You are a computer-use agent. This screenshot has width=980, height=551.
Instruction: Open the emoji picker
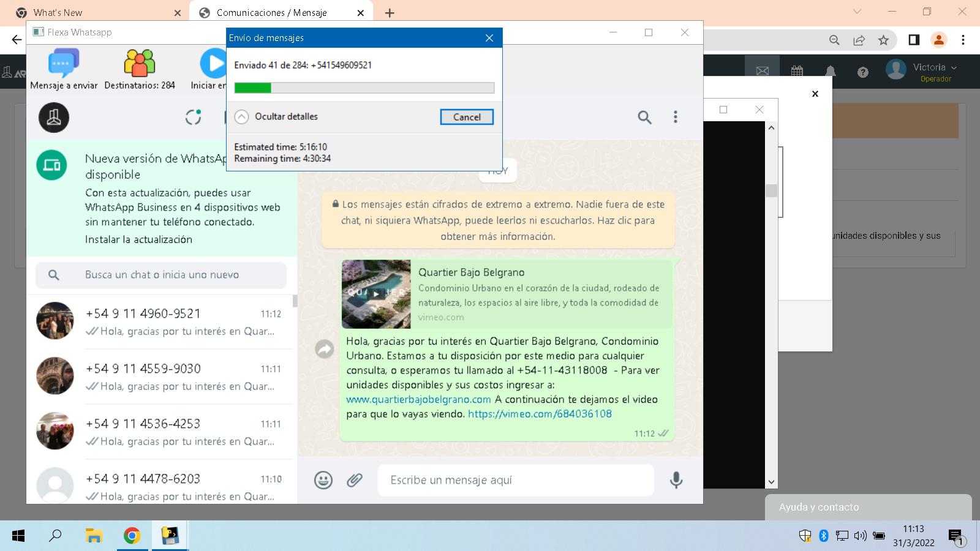point(323,480)
